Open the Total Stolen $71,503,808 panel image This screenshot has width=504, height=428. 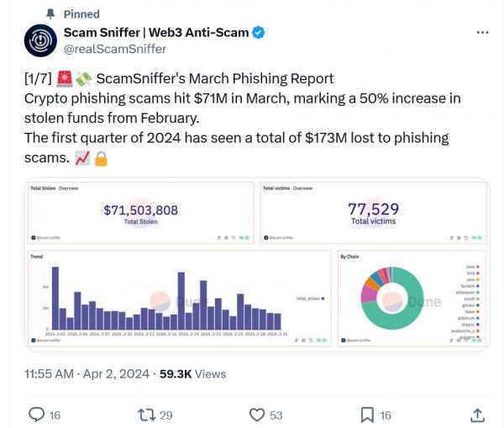point(140,213)
